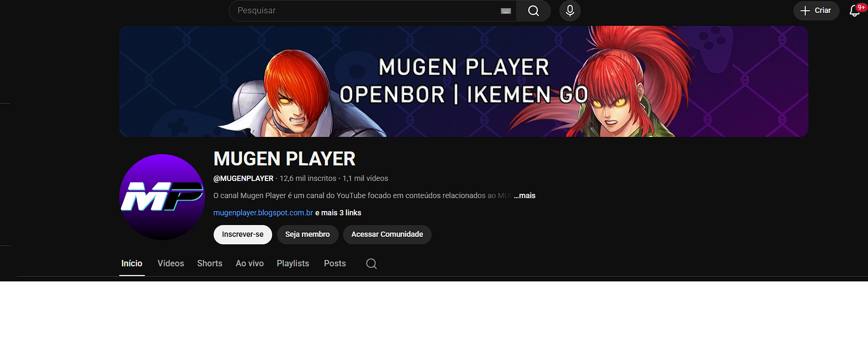
Task: Click the MP channel avatar logo
Action: (162, 197)
